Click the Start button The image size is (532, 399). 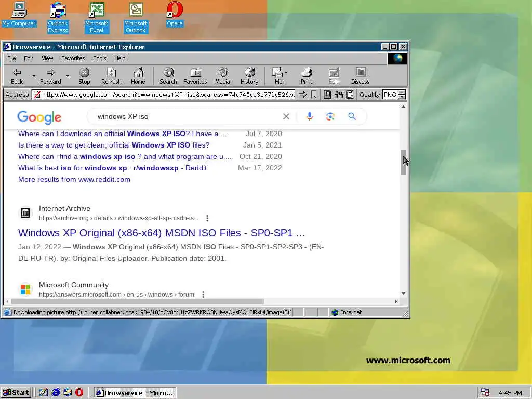16,393
